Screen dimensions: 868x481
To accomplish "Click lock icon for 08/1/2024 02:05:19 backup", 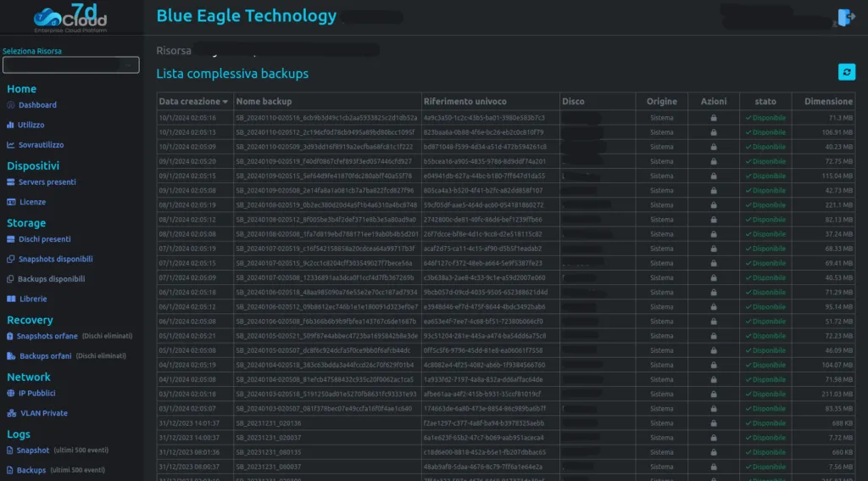I will pos(714,204).
